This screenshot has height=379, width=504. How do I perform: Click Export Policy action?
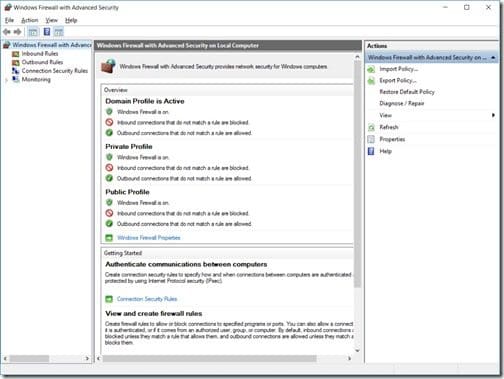pos(398,81)
